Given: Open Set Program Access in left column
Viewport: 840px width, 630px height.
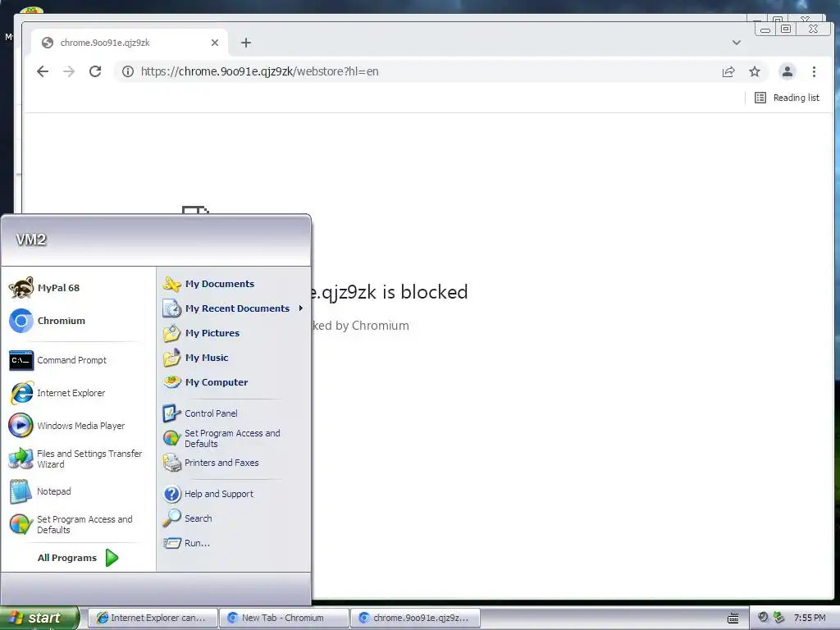Looking at the screenshot, I should (77, 524).
